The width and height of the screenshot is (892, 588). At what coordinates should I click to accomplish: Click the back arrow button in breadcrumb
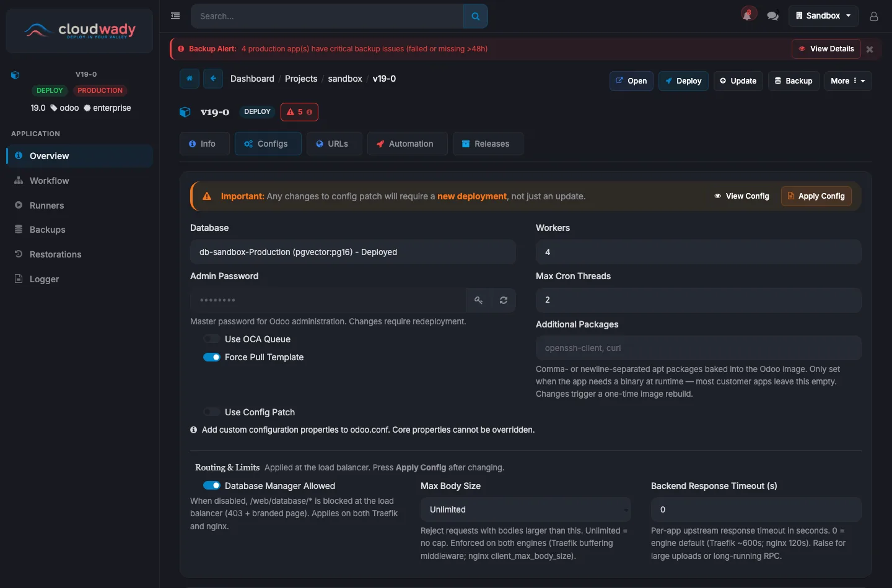click(212, 79)
